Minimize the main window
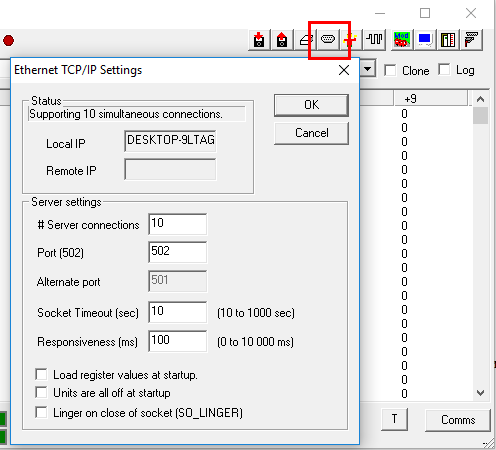Viewport: 496px width, 450px height. tap(380, 13)
